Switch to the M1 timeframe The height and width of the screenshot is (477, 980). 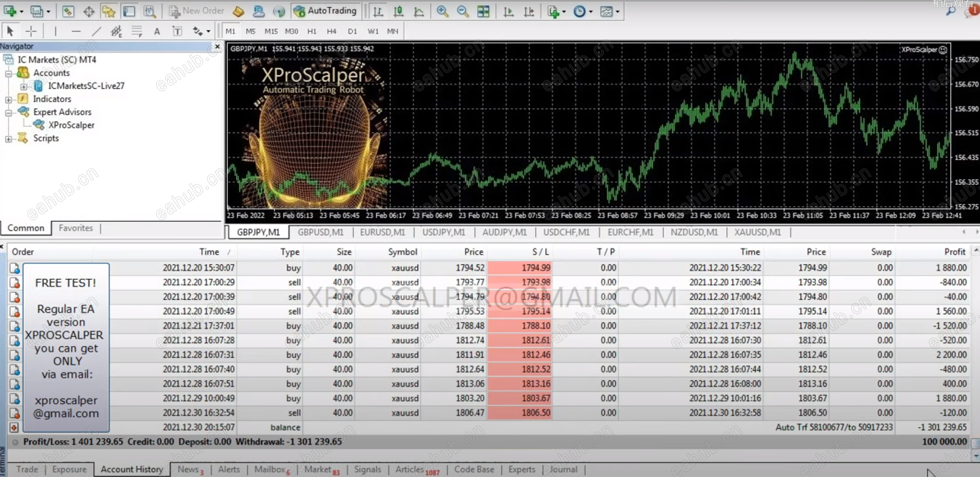point(230,31)
